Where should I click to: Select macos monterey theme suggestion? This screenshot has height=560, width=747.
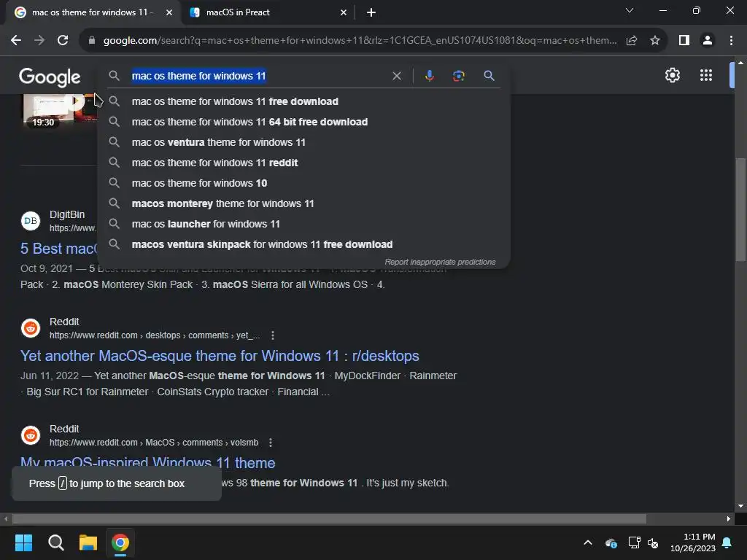(x=303, y=204)
